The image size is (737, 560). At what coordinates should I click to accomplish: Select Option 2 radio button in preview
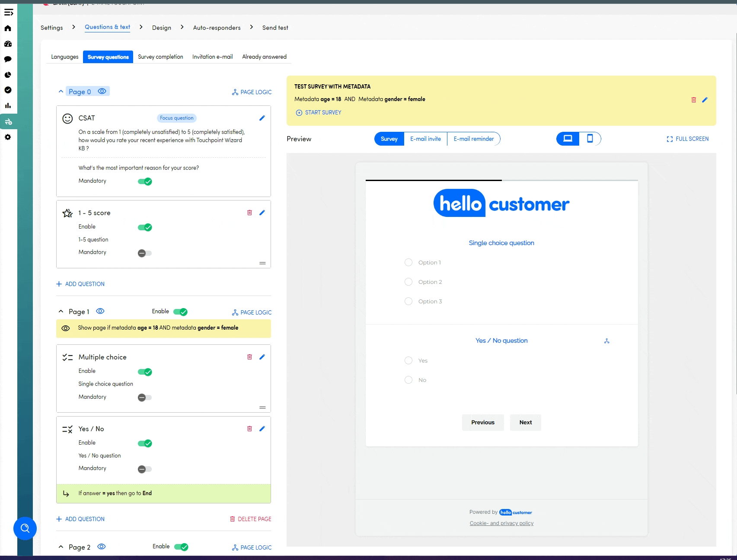408,282
